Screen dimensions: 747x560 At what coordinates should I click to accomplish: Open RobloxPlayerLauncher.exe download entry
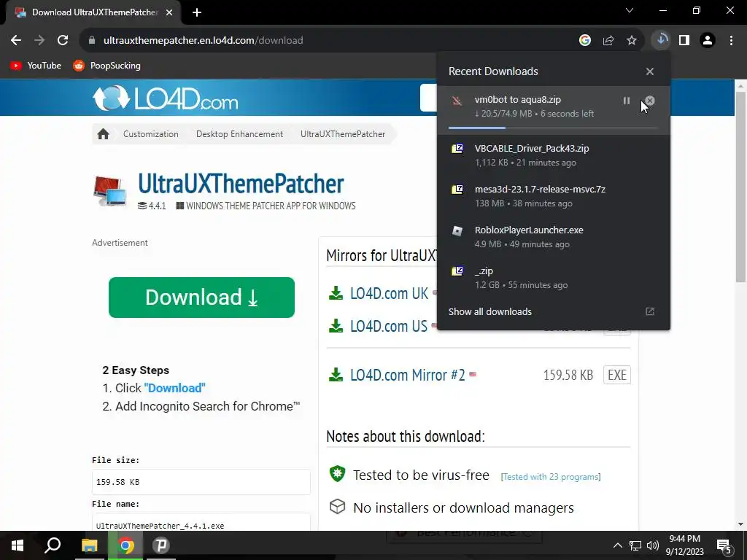coord(553,237)
